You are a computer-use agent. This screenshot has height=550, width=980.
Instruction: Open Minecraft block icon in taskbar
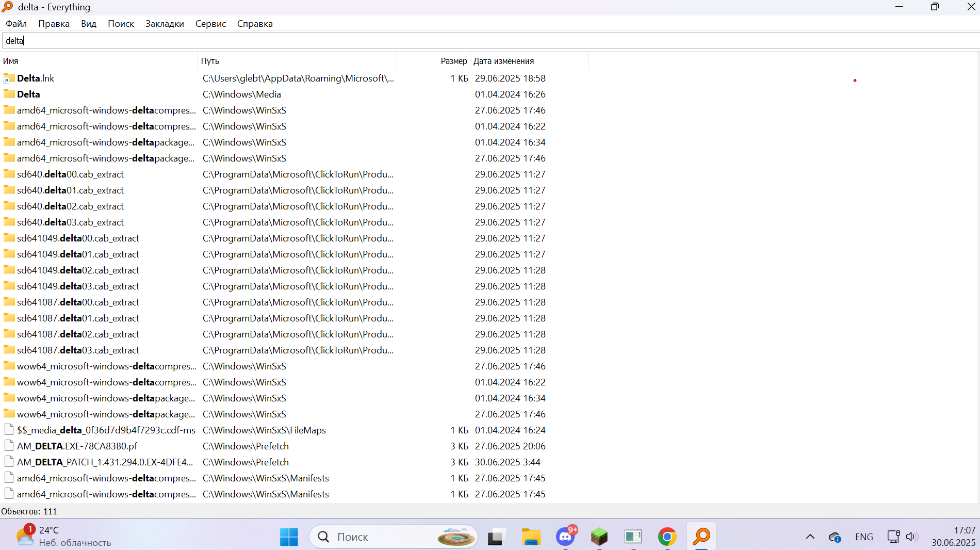click(599, 537)
